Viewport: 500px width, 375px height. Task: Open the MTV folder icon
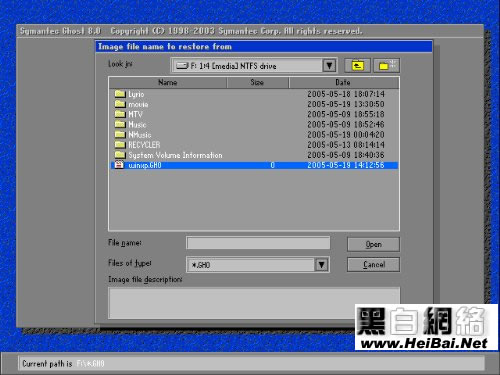[x=120, y=114]
